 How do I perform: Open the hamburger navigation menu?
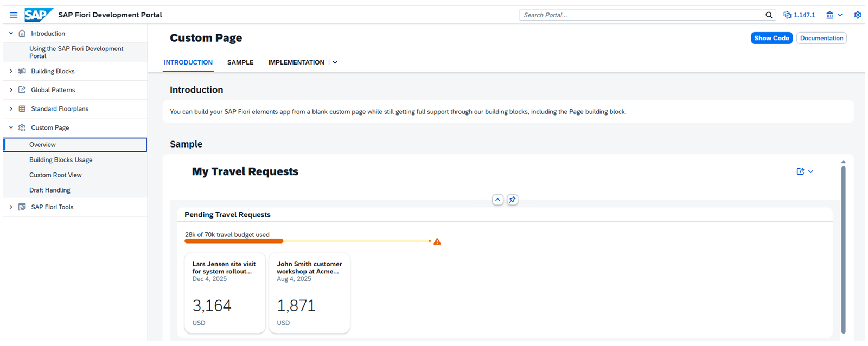[14, 15]
